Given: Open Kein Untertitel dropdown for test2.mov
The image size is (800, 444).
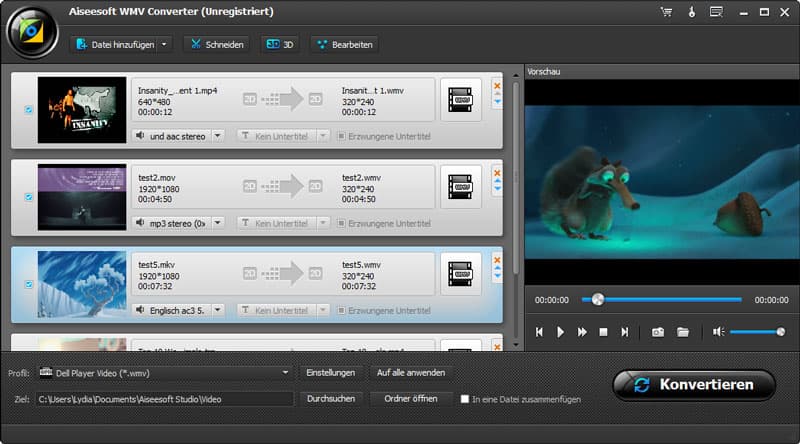Looking at the screenshot, I should coord(322,224).
